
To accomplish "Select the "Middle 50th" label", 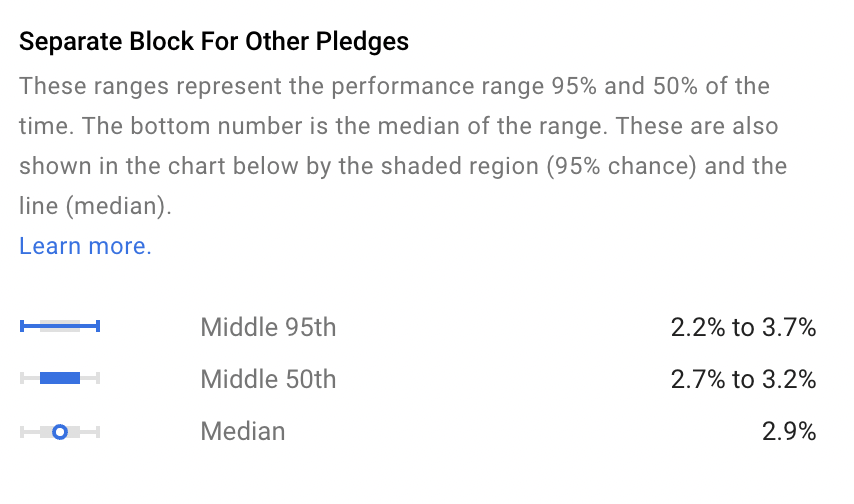I will [268, 379].
